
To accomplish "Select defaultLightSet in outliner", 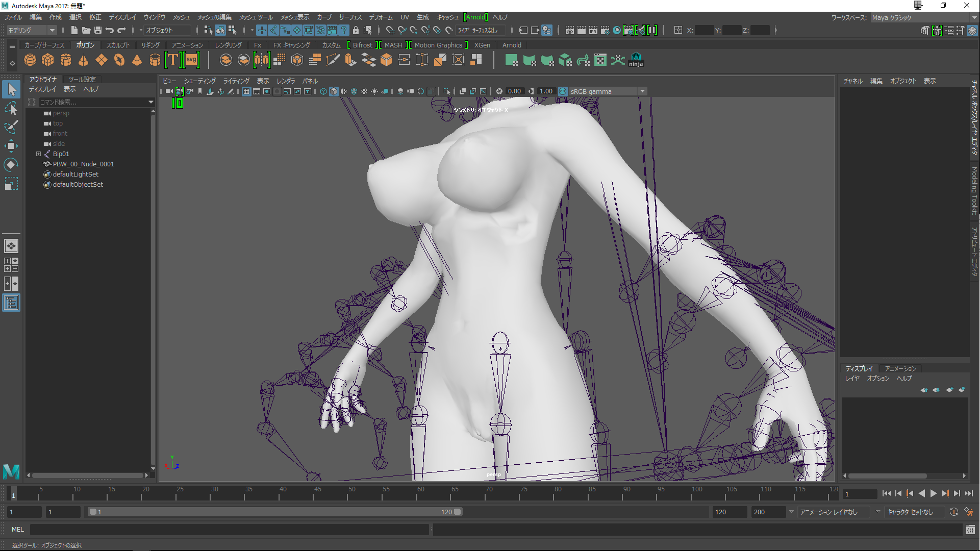I will (x=76, y=174).
